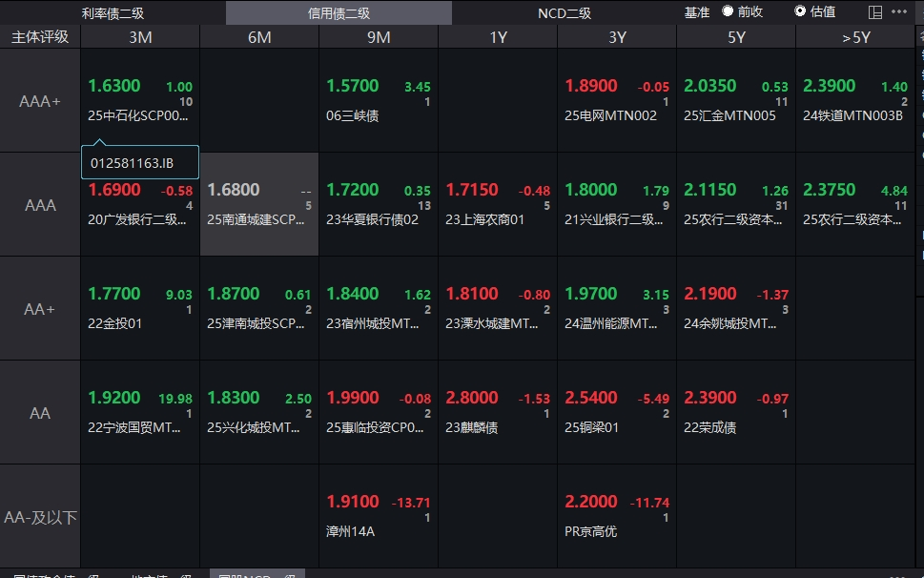Viewport: 924px width, 578px height.
Task: Open the 25津南城投SCP... bond cell
Action: pyautogui.click(x=259, y=309)
